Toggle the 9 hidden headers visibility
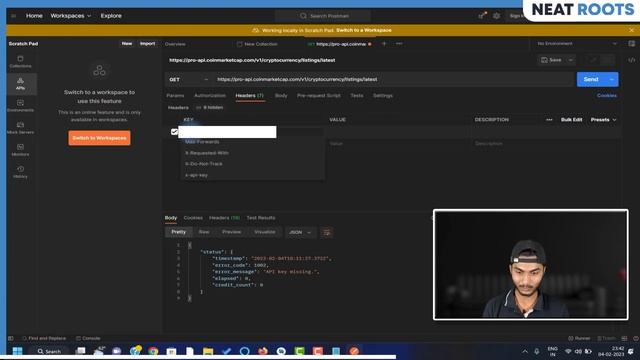 click(x=210, y=107)
